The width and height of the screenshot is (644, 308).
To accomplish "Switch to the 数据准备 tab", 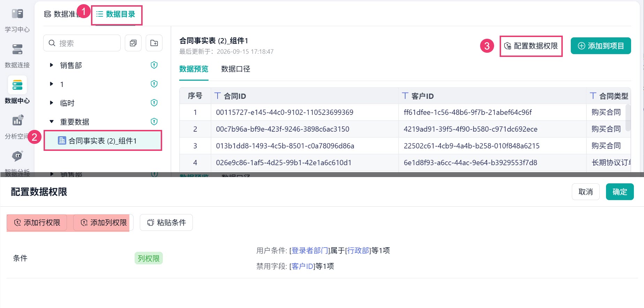I will (62, 14).
